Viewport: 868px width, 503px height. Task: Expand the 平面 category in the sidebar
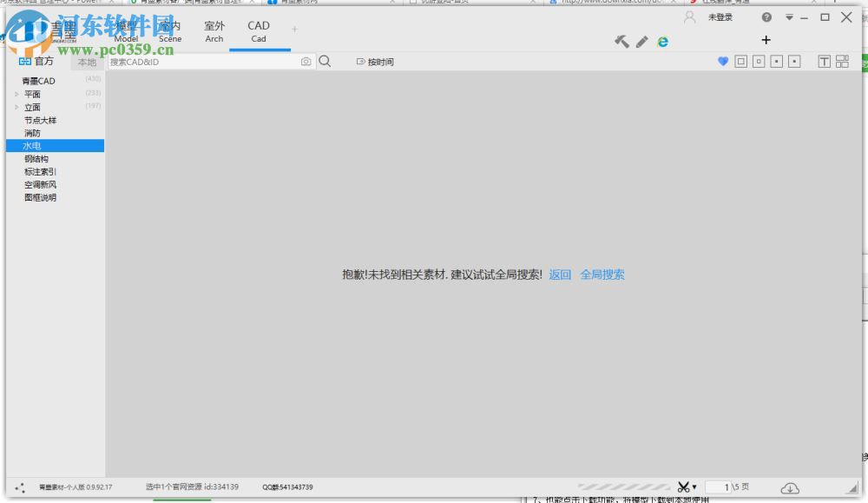pyautogui.click(x=16, y=93)
